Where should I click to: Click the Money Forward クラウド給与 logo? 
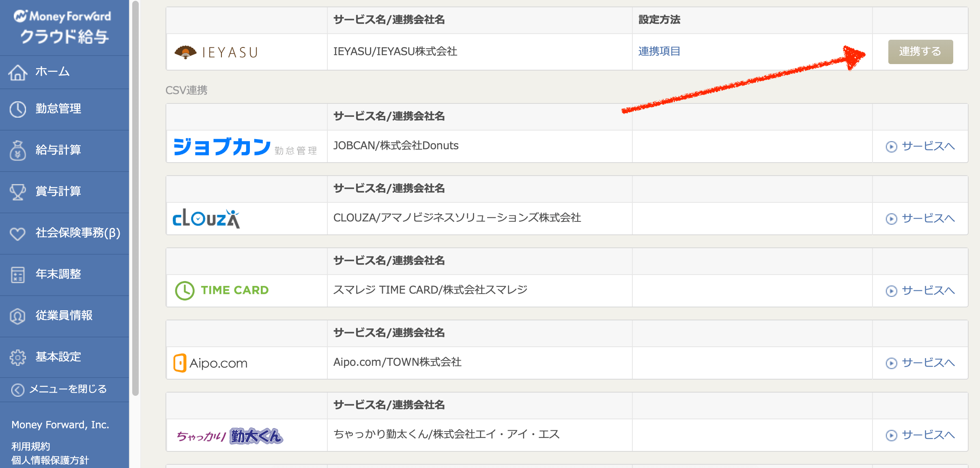coord(62,27)
